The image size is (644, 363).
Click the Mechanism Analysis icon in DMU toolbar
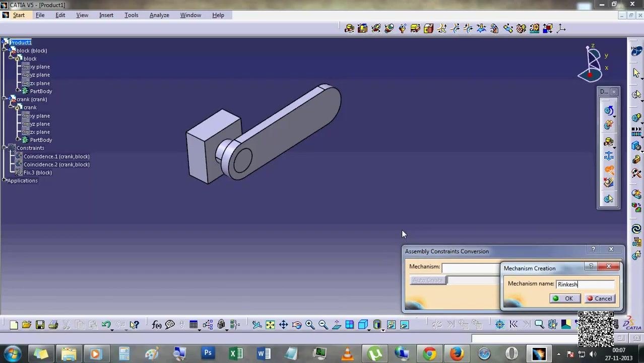pyautogui.click(x=609, y=200)
